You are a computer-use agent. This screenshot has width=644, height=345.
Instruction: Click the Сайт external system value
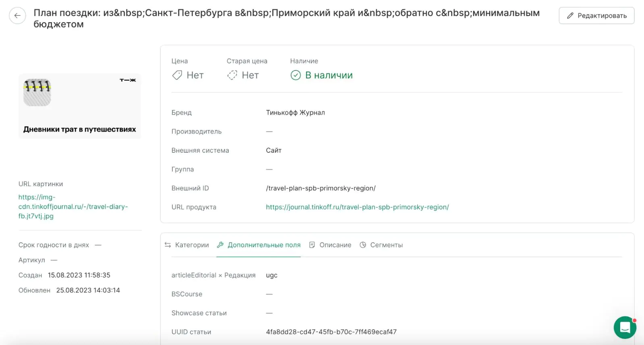pyautogui.click(x=273, y=150)
